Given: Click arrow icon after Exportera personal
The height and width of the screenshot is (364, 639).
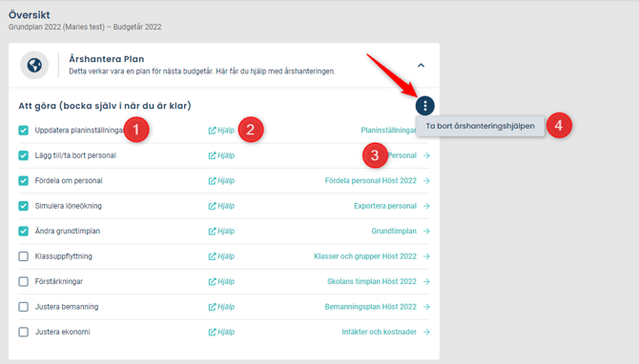Looking at the screenshot, I should tap(426, 206).
